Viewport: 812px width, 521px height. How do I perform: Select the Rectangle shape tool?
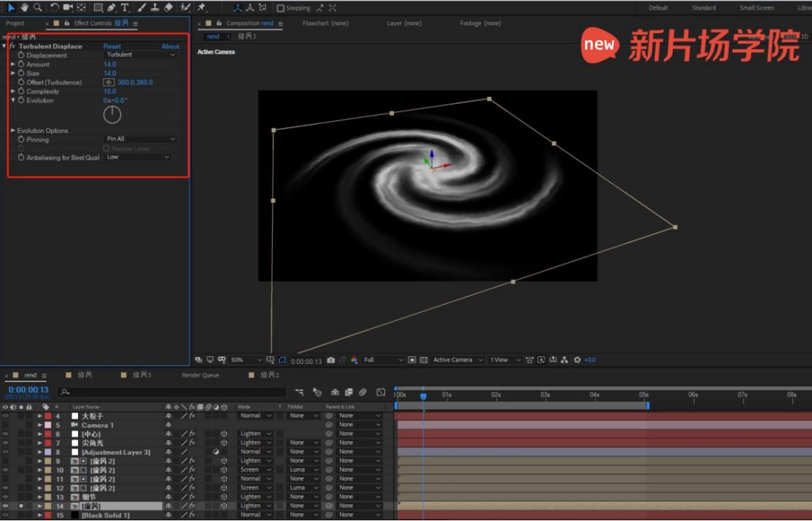pos(98,8)
